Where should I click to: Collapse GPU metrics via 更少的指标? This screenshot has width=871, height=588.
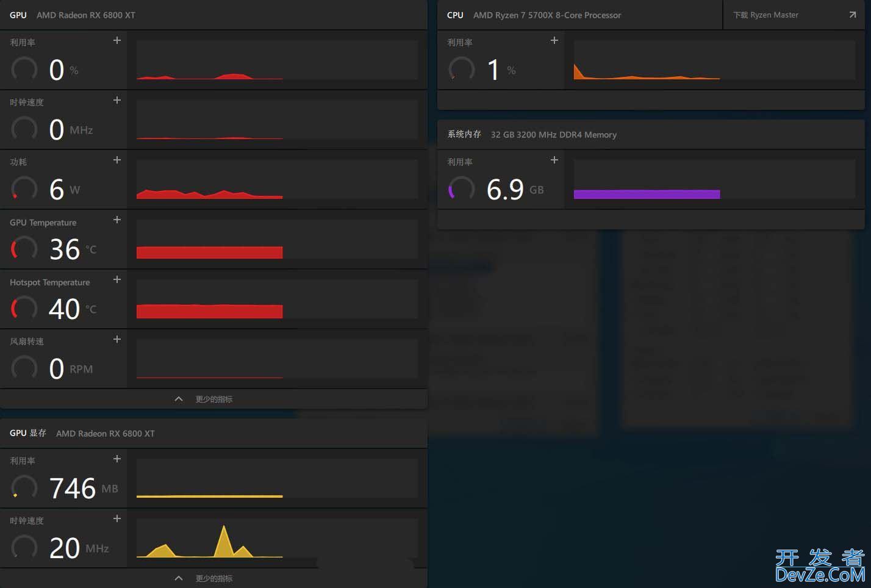(x=213, y=399)
